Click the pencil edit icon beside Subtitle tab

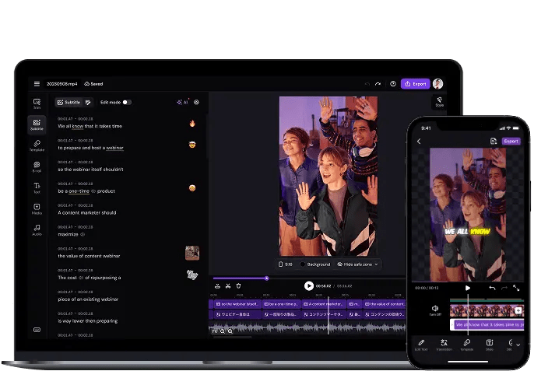[x=88, y=102]
